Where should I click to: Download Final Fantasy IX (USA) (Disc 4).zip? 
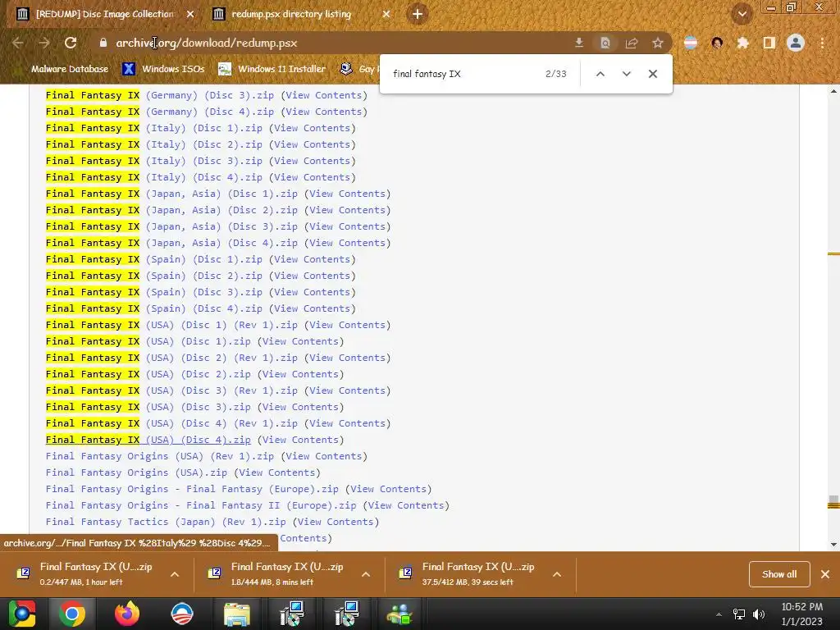148,440
